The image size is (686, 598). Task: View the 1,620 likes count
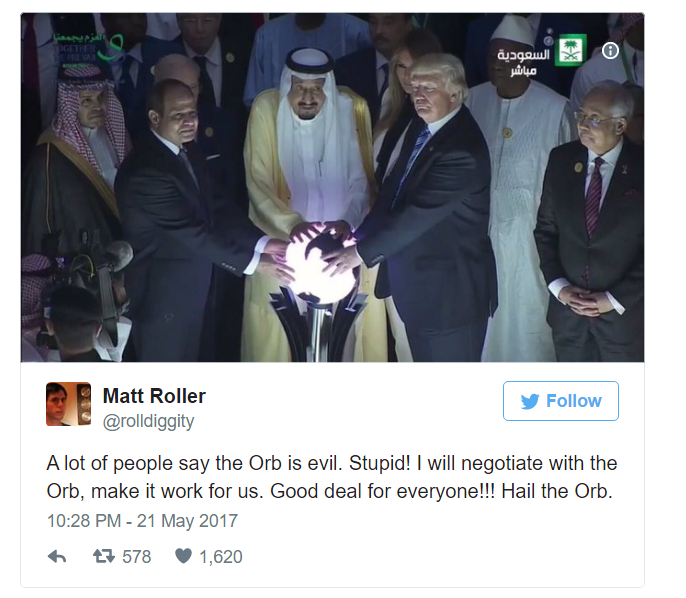tap(221, 557)
